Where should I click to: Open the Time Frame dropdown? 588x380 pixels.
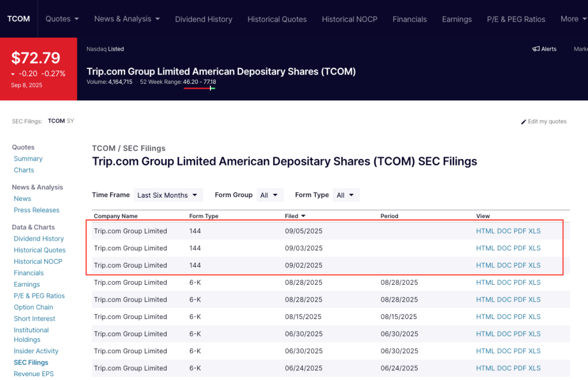(x=168, y=195)
